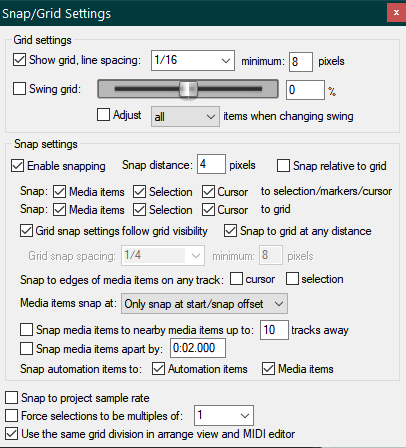Viewport: 406px width, 448px height.
Task: Open the Force selections multiples dropdown
Action: (224, 415)
